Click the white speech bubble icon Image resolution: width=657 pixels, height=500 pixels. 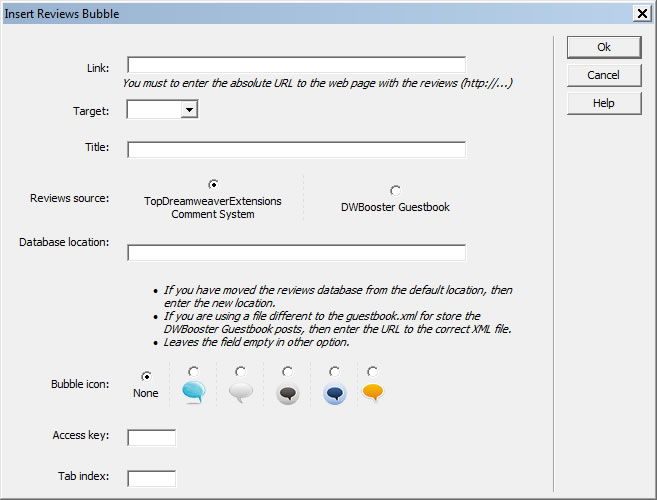(241, 393)
